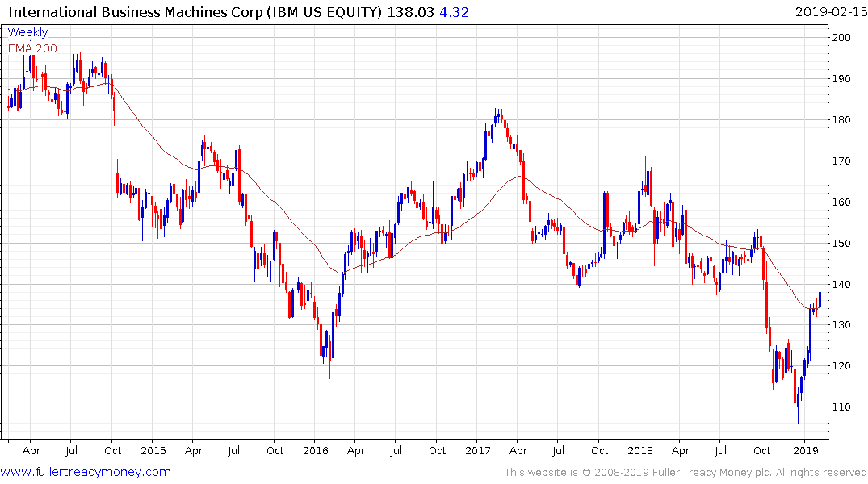Click the 190 price axis label
The image size is (868, 484).
841,78
